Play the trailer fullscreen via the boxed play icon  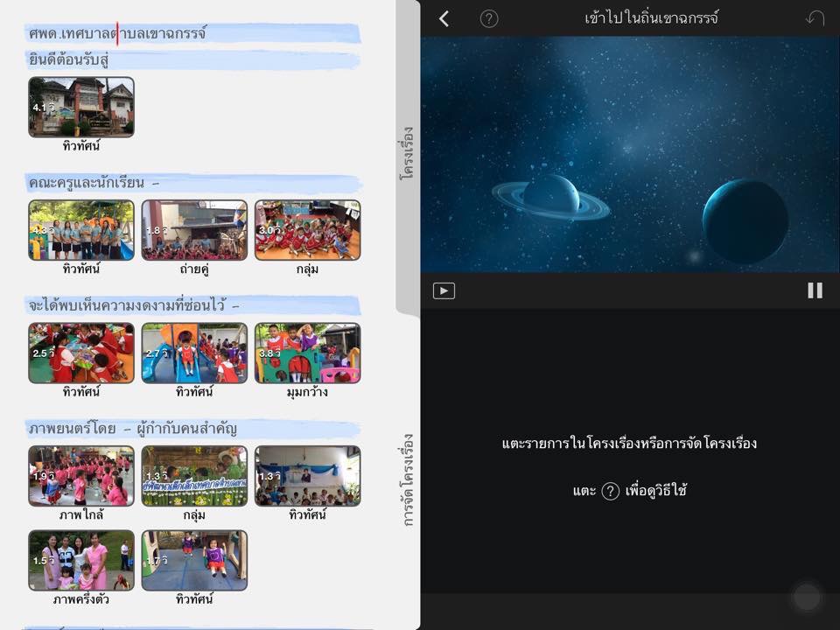point(444,290)
